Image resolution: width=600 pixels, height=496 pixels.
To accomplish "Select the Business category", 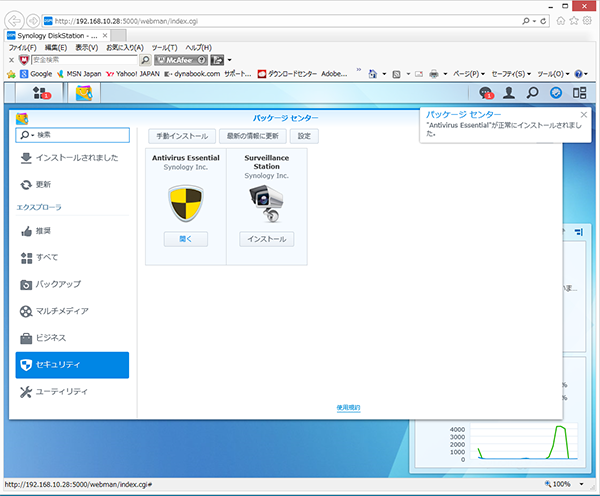I will (x=72, y=338).
